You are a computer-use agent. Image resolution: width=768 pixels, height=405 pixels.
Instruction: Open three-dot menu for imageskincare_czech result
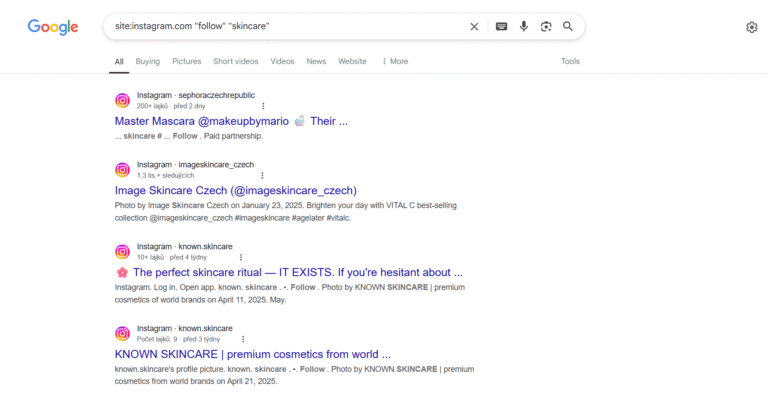coord(262,175)
